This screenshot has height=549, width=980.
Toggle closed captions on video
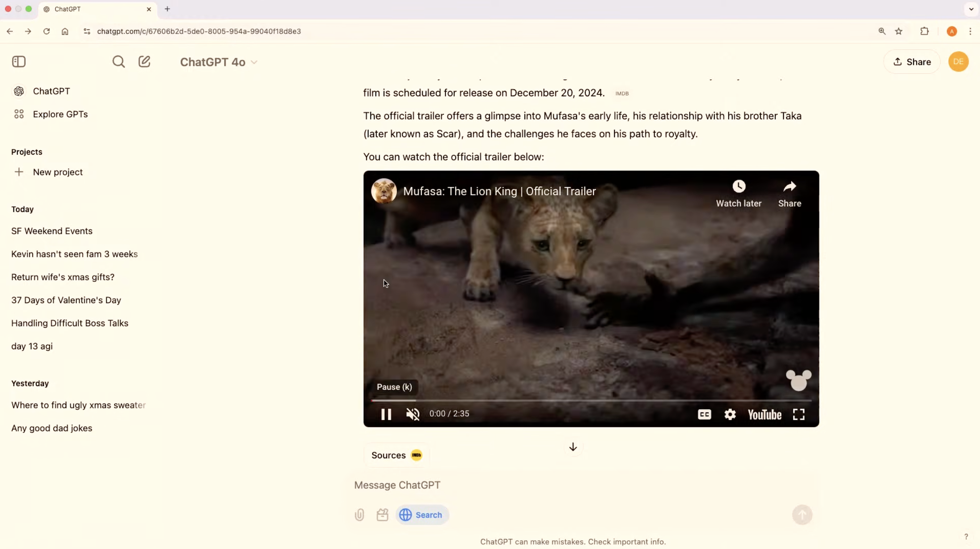point(704,414)
